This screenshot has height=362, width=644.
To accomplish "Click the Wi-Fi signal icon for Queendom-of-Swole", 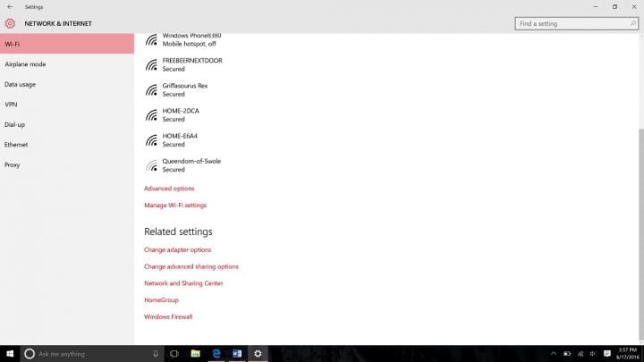I will click(151, 165).
